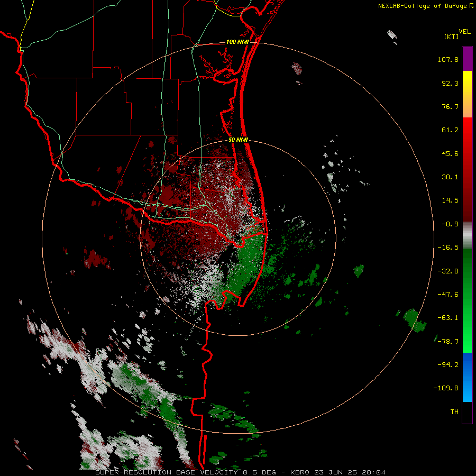Click the Super-Resolution Base Velocity KBRO caption
476x476 pixels.
241,472
